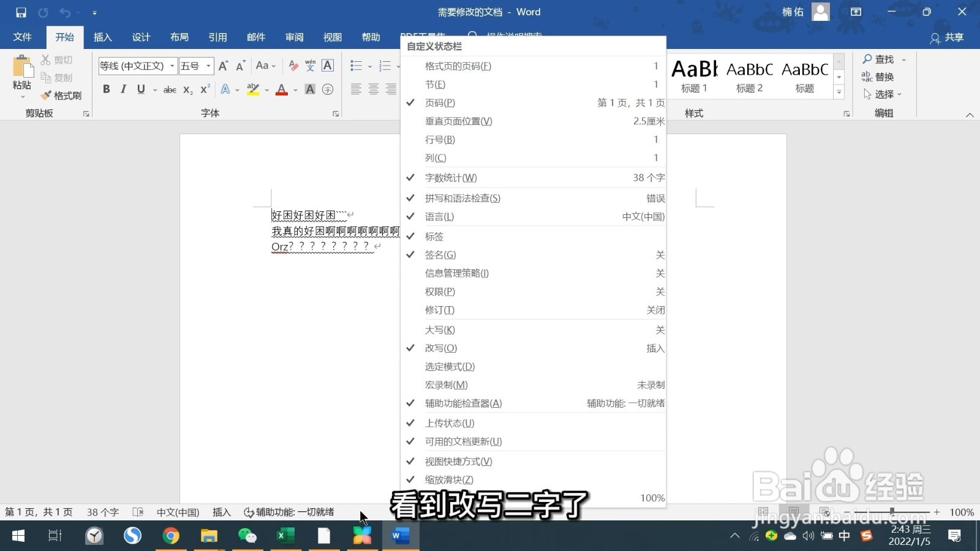This screenshot has height=551, width=980.
Task: Click the 共享 share button
Action: pyautogui.click(x=947, y=37)
